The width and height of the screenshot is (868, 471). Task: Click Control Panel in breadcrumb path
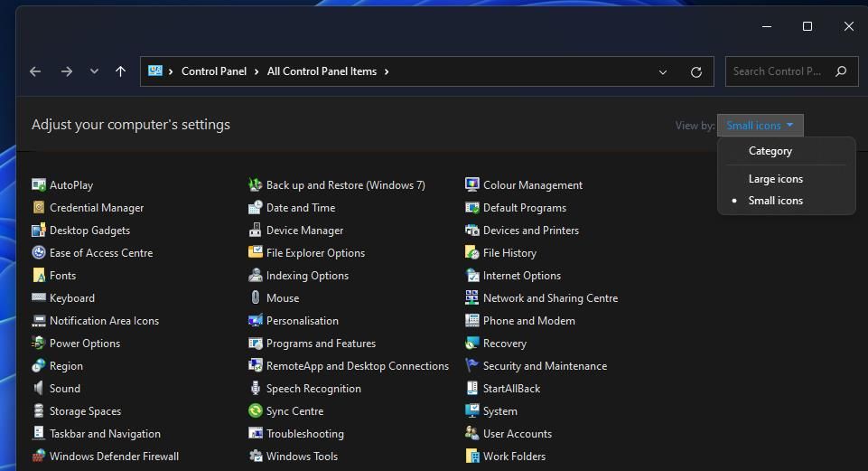[x=214, y=71]
